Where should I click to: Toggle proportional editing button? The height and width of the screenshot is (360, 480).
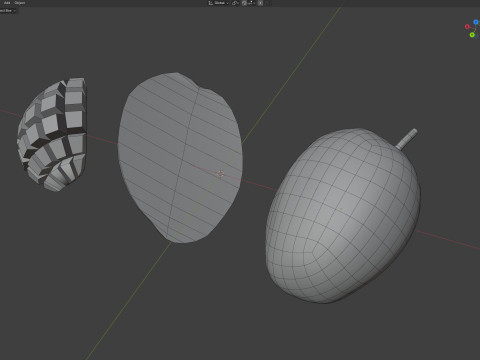coord(260,3)
